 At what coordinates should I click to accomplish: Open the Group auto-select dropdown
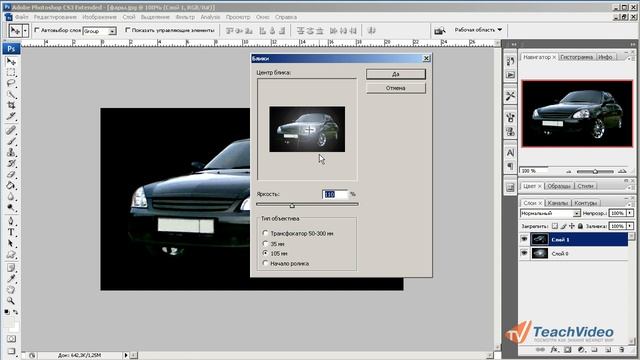point(100,31)
